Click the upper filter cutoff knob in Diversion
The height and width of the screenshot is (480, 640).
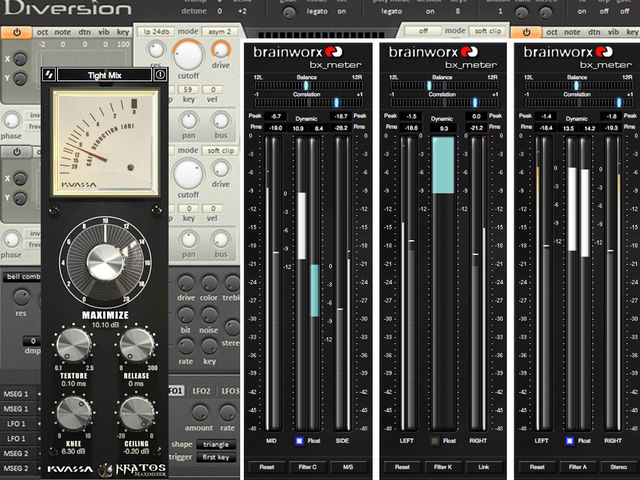(188, 55)
